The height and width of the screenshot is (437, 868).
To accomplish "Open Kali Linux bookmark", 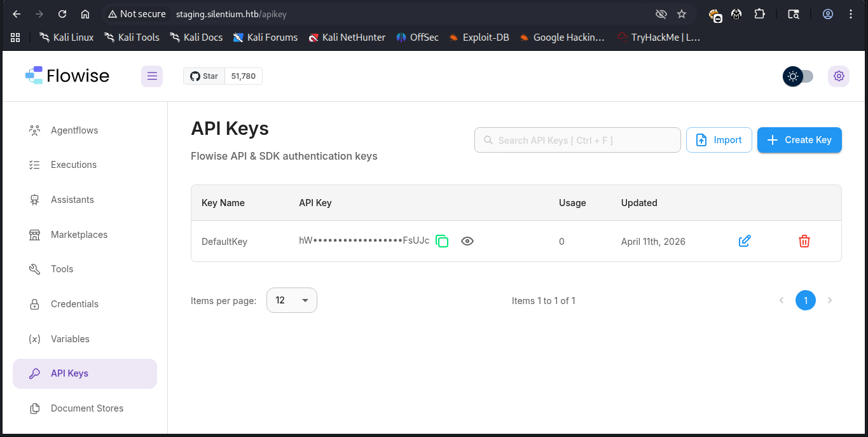I will click(67, 38).
